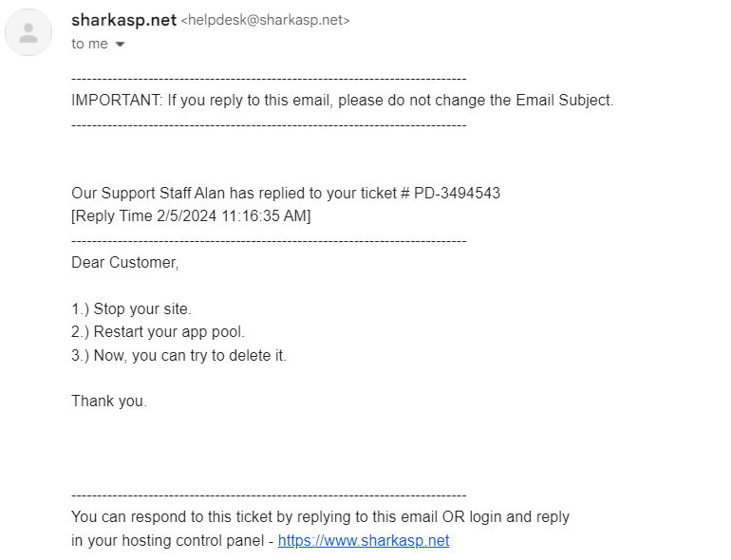The image size is (731, 560).
Task: Click the Reply Time 2/5/2024 line
Action: (191, 216)
